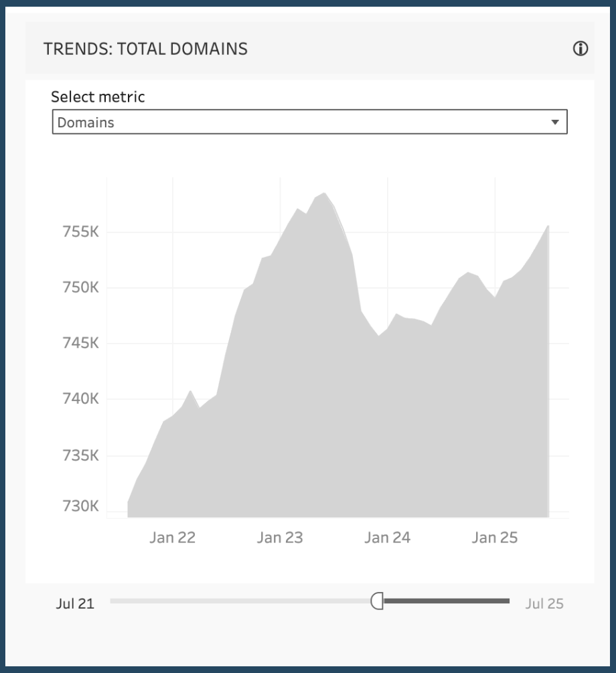Open the Select metric dropdown
The width and height of the screenshot is (616, 673).
(309, 123)
